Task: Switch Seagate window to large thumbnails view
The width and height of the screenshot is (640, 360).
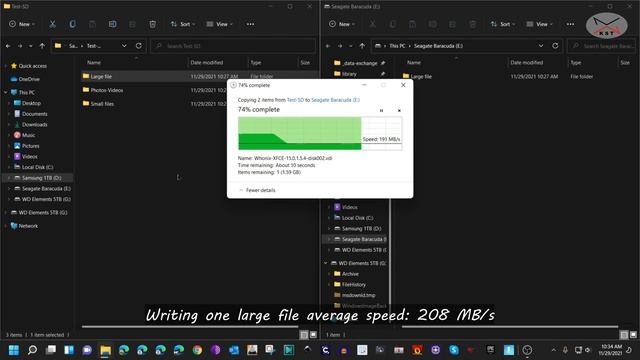Action: click(633, 335)
